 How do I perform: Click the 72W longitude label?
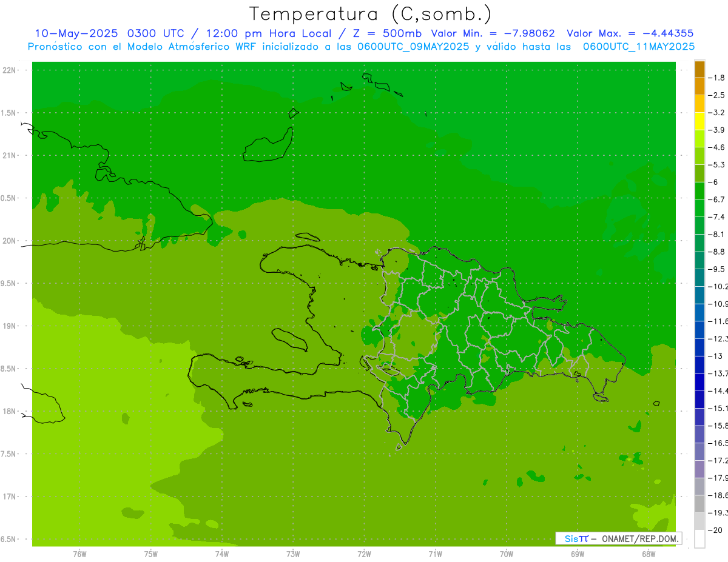[364, 554]
